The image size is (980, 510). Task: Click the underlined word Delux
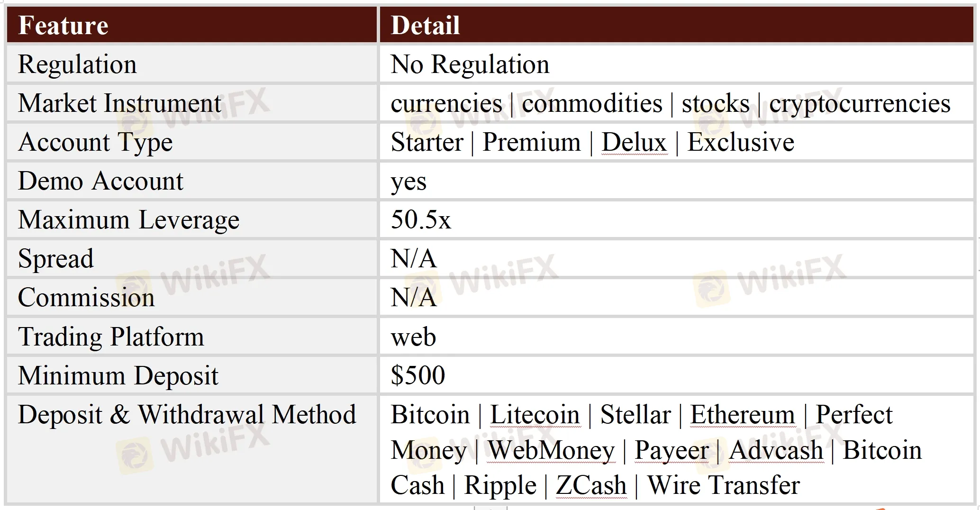pos(634,142)
